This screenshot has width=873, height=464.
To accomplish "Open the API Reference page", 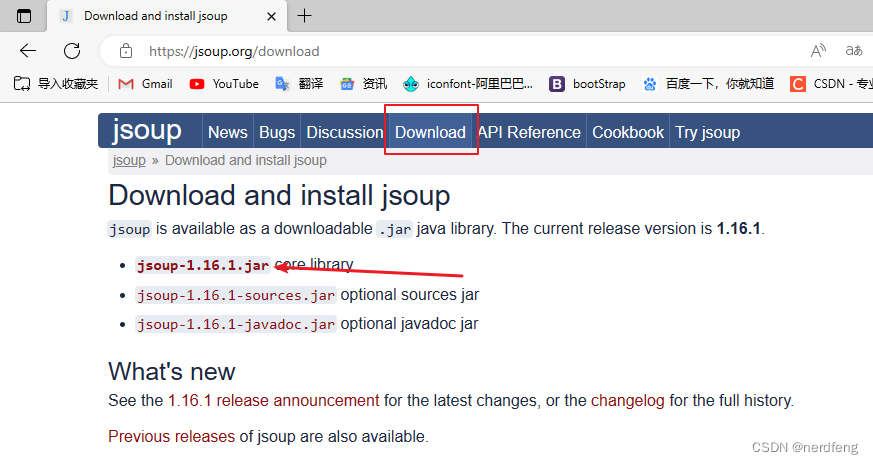I will (x=529, y=133).
